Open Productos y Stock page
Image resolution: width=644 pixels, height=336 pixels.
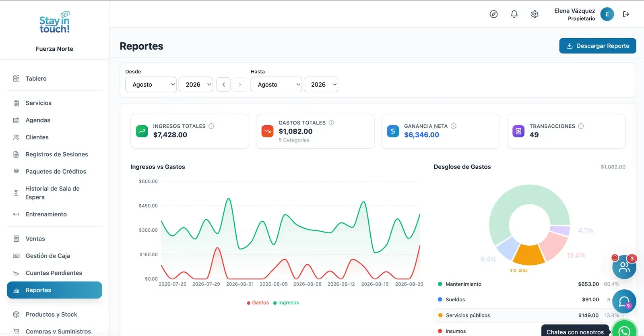tap(54, 314)
